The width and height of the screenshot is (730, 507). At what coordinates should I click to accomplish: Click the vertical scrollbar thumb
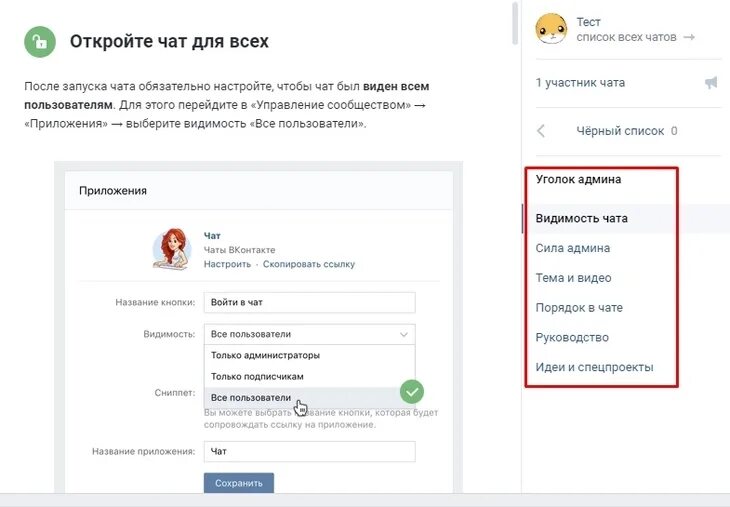(x=515, y=23)
